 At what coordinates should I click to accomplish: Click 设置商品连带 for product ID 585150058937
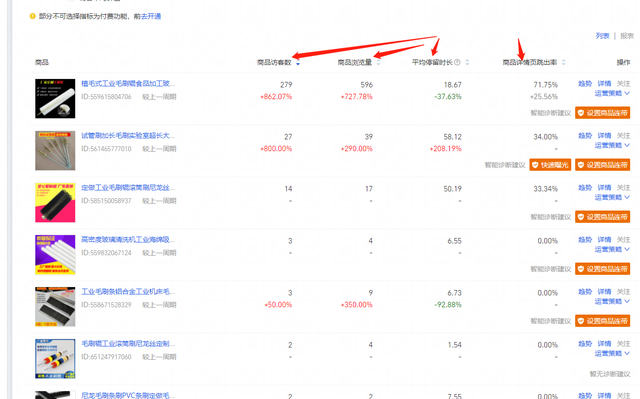click(x=602, y=217)
